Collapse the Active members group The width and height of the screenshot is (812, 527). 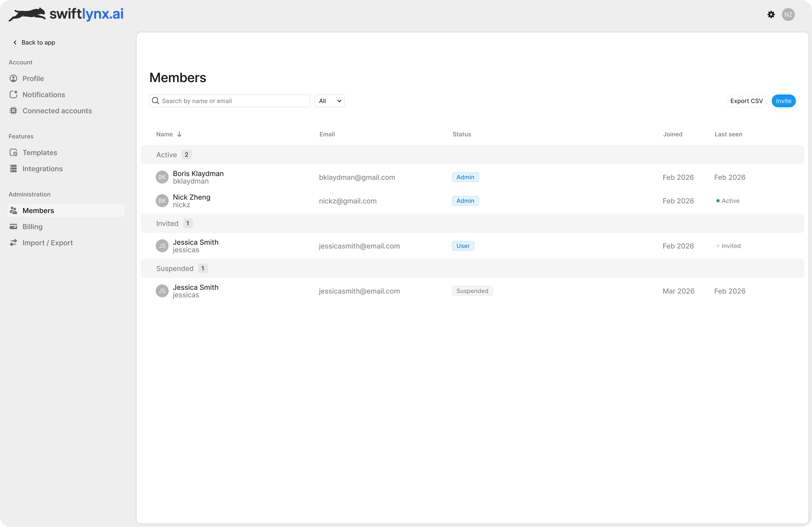coord(166,154)
